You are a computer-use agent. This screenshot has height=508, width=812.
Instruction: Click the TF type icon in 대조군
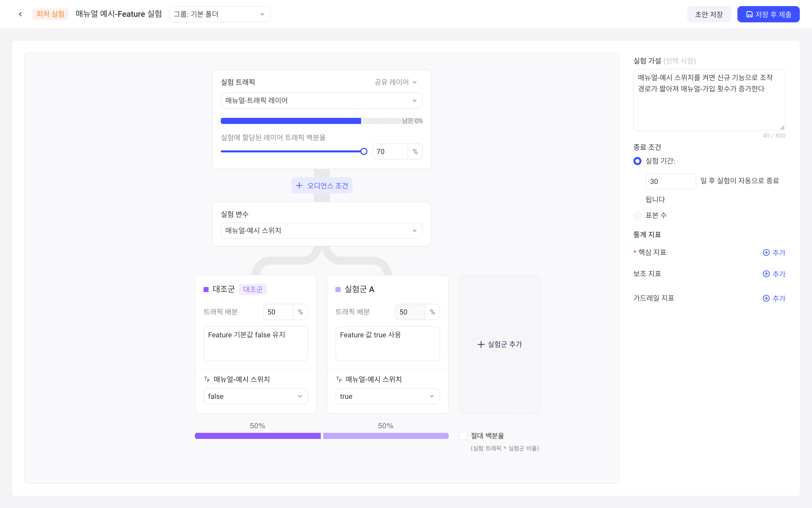click(x=207, y=379)
